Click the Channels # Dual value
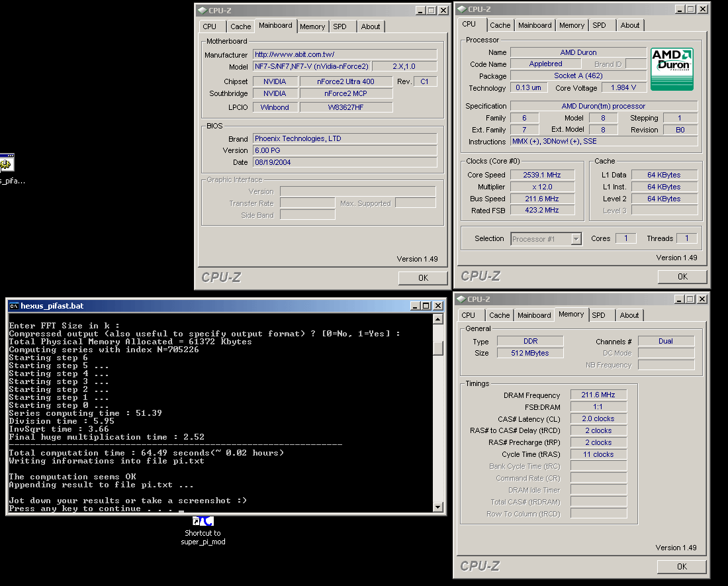 tap(666, 341)
